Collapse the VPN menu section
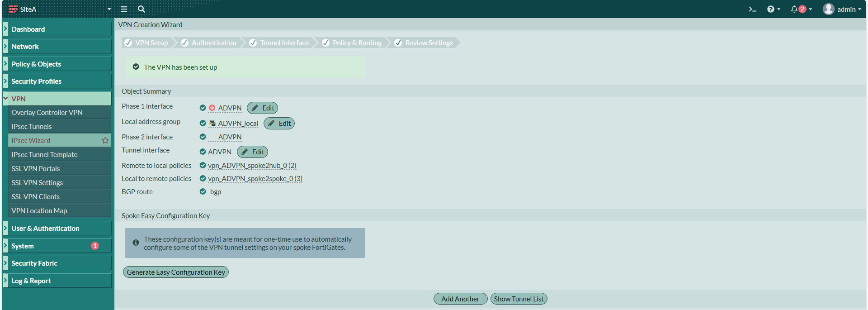Image resolution: width=868 pixels, height=310 pixels. [x=57, y=99]
